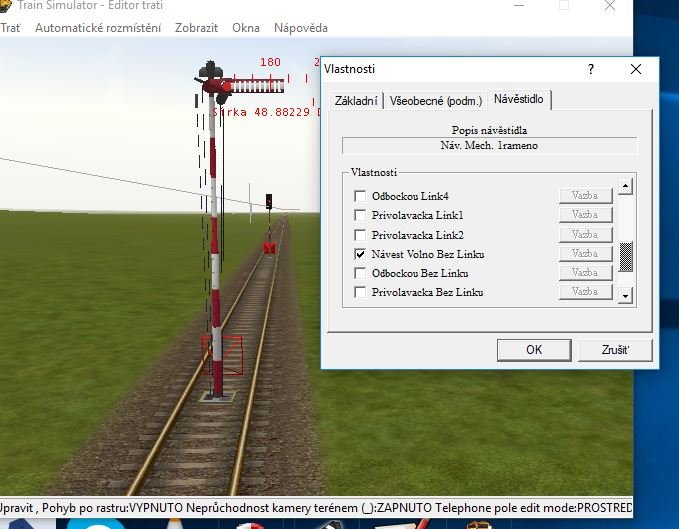Click the Popis návěstidla description field

point(489,145)
